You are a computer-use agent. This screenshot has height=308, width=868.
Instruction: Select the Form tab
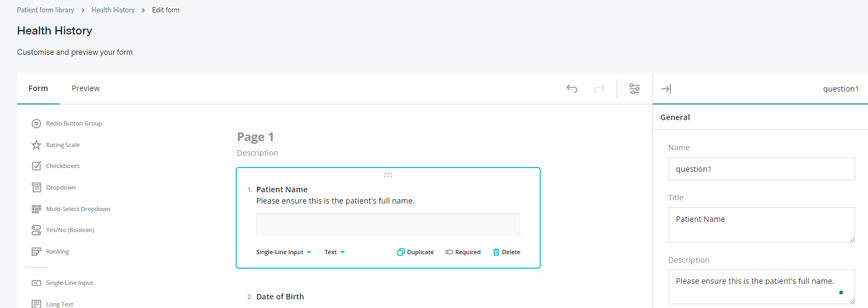pyautogui.click(x=38, y=88)
